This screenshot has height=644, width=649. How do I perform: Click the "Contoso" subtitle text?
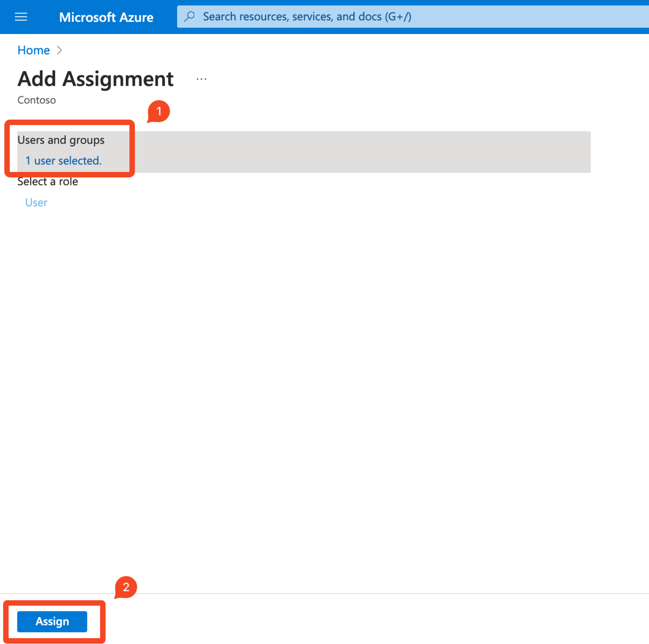click(36, 100)
